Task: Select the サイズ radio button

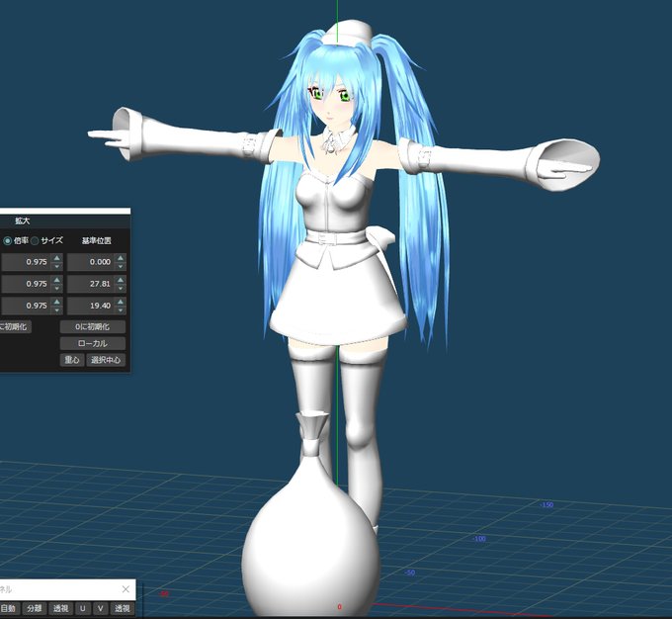Action: click(x=35, y=241)
